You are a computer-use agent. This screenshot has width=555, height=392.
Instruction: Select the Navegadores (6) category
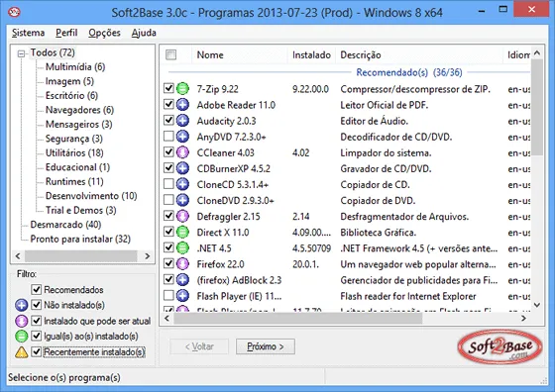(79, 110)
